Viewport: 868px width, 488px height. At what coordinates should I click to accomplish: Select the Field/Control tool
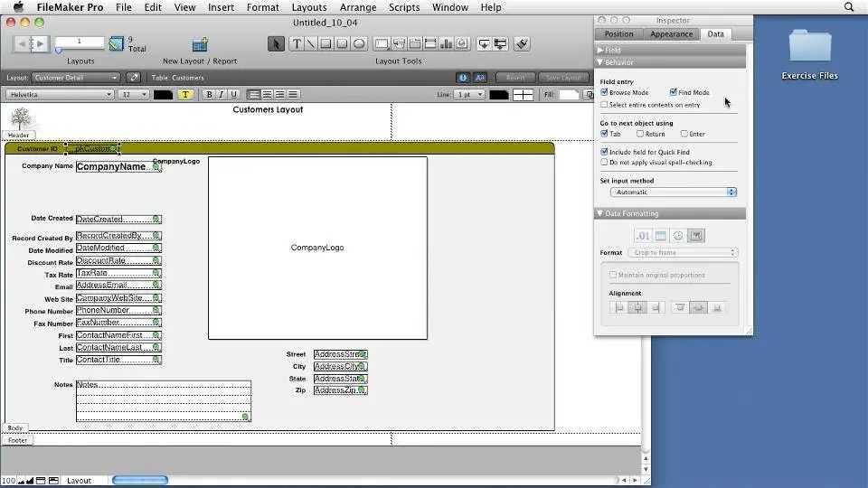[x=382, y=43]
